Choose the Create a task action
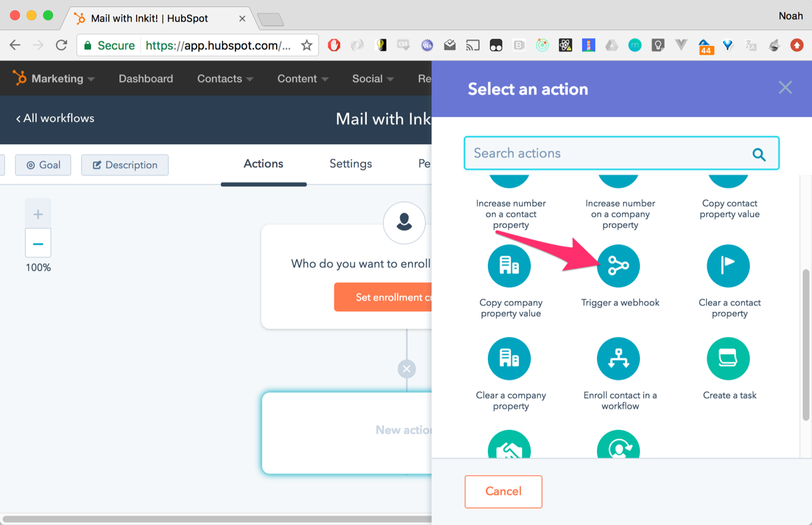The height and width of the screenshot is (525, 812). [x=728, y=359]
